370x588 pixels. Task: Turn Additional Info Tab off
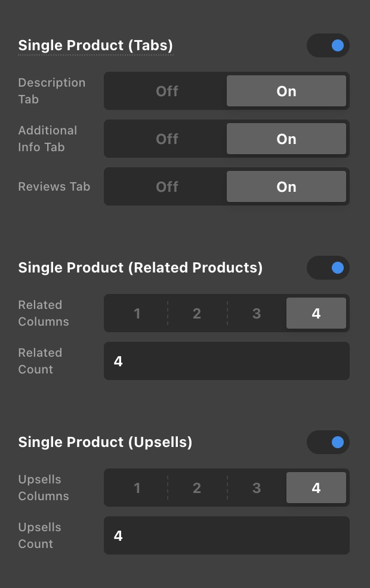click(167, 139)
